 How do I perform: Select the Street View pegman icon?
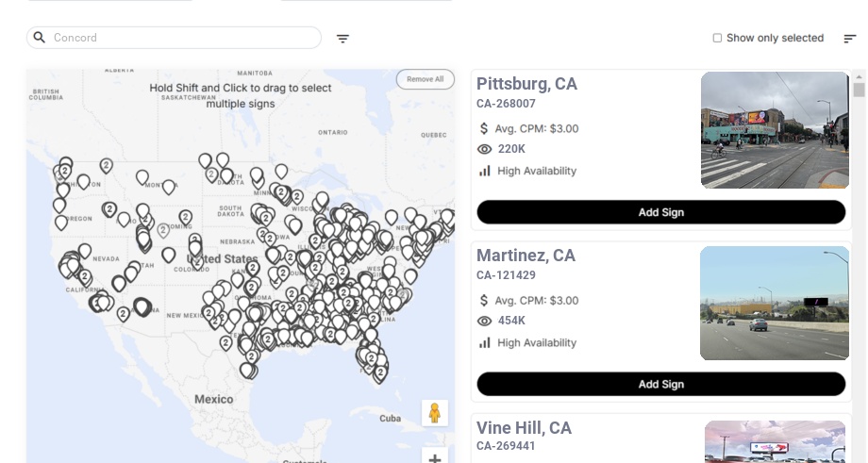(434, 413)
